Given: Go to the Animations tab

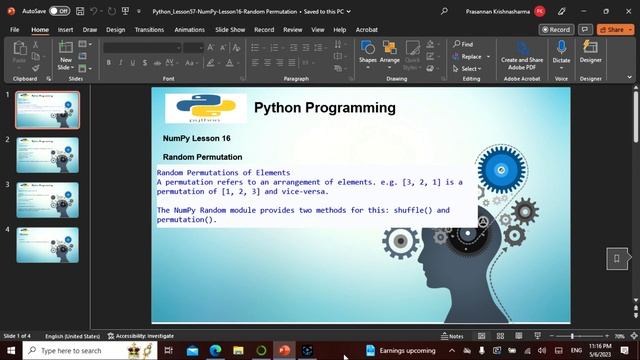Looking at the screenshot, I should [189, 29].
